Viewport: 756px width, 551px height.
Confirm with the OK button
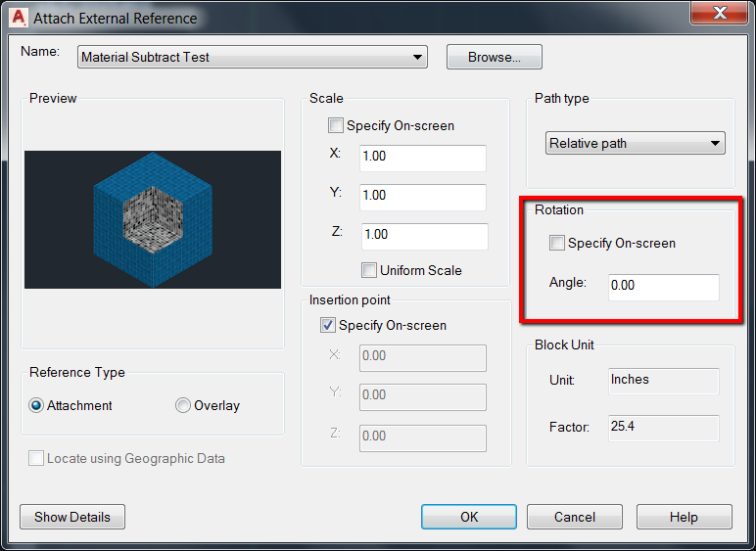469,517
